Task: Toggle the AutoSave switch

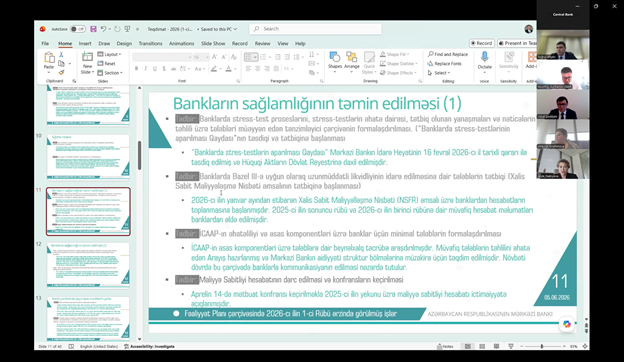Action: (78, 29)
